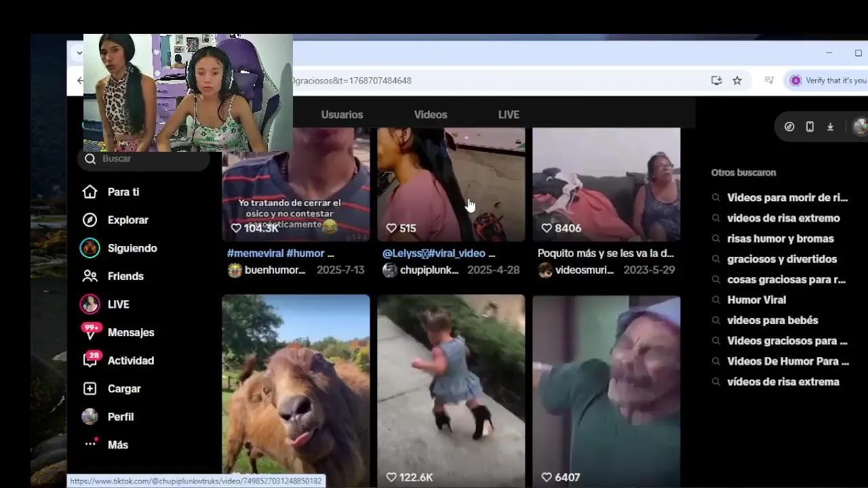The width and height of the screenshot is (868, 488).
Task: Click the Poquito más y se les va caption
Action: point(606,253)
